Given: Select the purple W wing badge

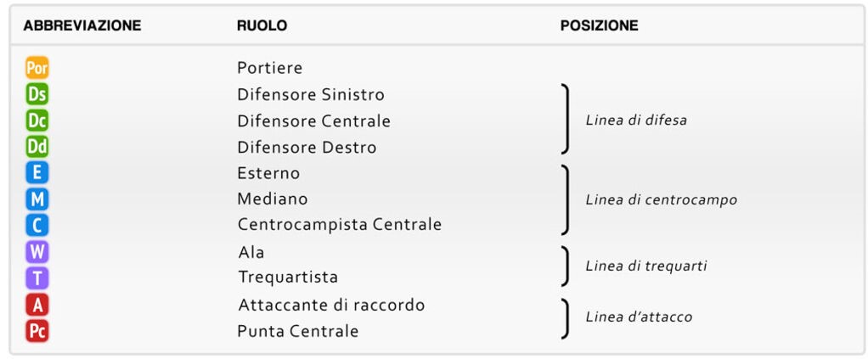Looking at the screenshot, I should tap(37, 252).
